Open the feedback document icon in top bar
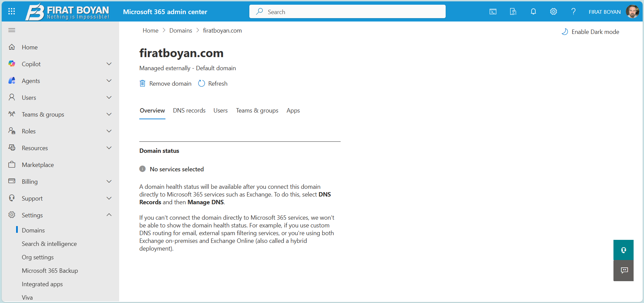Image resolution: width=644 pixels, height=303 pixels. coord(513,11)
